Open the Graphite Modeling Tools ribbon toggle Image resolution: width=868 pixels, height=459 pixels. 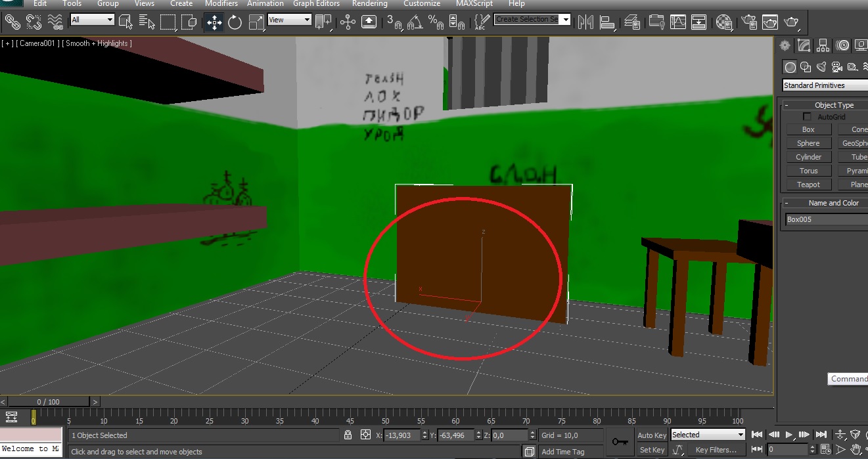pos(656,22)
